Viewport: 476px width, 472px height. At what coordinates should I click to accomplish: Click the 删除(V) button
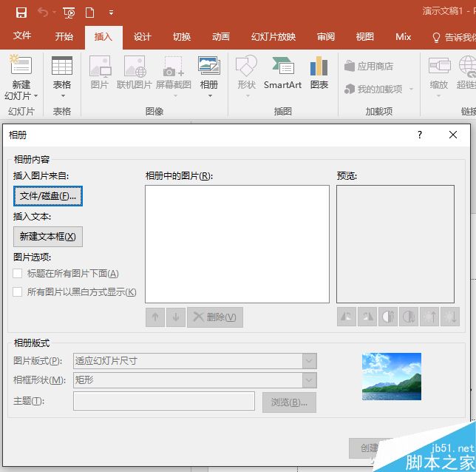215,317
